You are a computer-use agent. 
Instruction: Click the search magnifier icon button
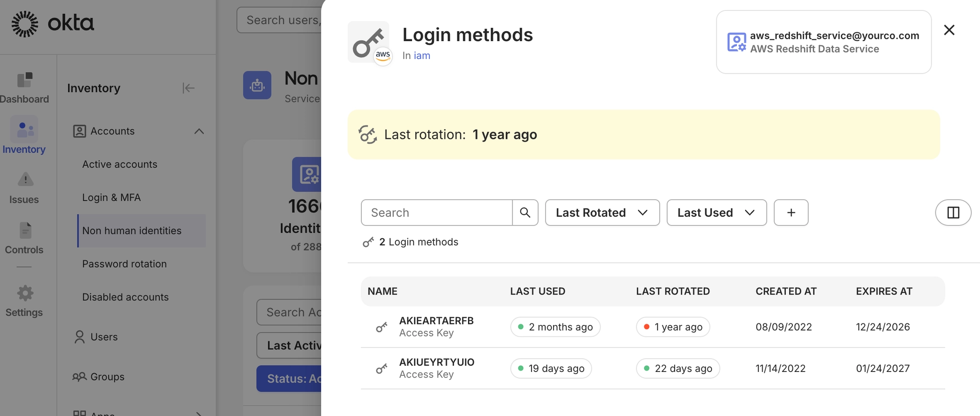click(x=525, y=213)
